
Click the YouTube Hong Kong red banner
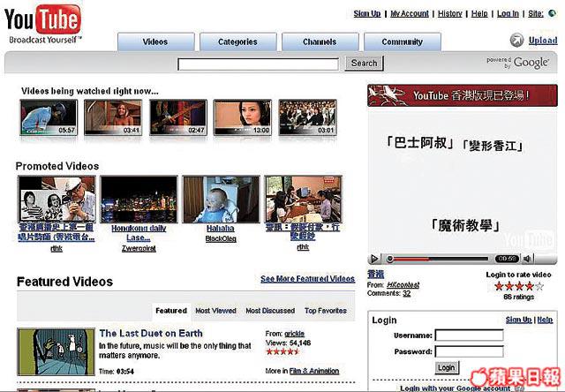[463, 95]
